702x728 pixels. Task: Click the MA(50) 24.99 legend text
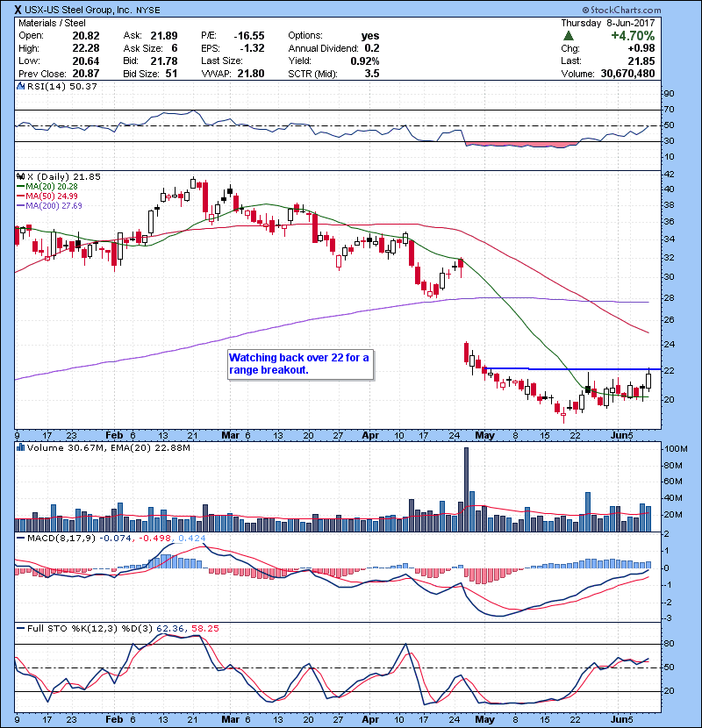tap(52, 196)
